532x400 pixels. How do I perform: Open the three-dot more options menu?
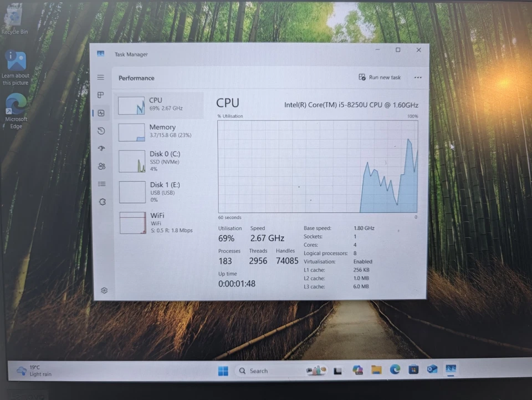pos(418,78)
